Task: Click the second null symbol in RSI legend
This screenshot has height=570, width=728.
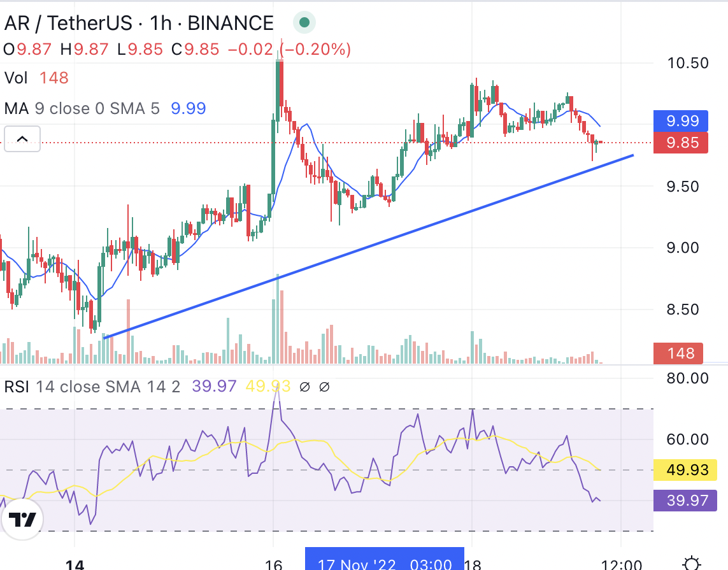Action: pyautogui.click(x=325, y=387)
